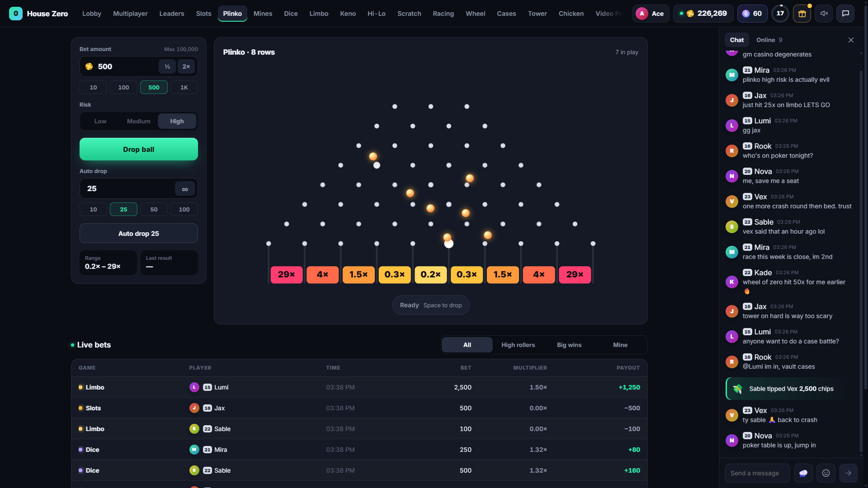
Task: Toggle the chat panel icon in header
Action: (845, 14)
